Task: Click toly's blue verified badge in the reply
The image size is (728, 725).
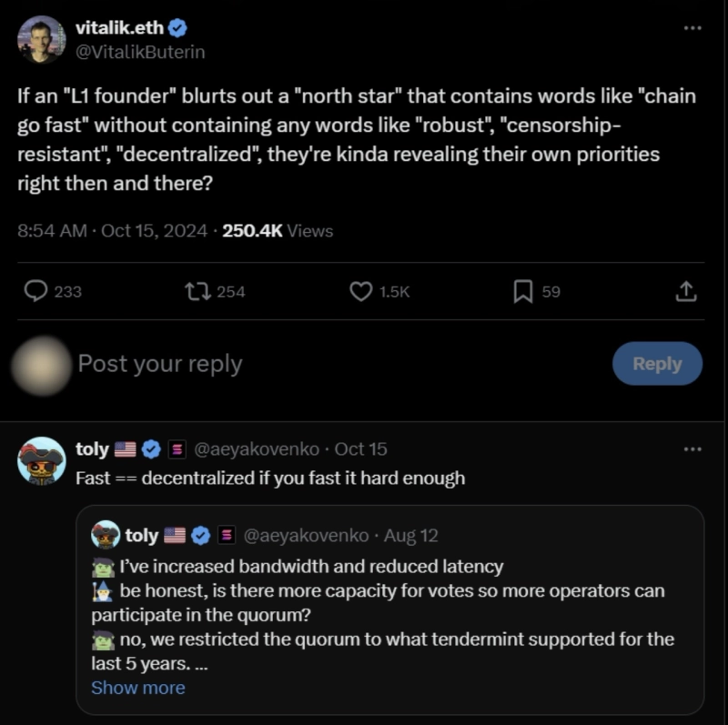Action: point(151,449)
